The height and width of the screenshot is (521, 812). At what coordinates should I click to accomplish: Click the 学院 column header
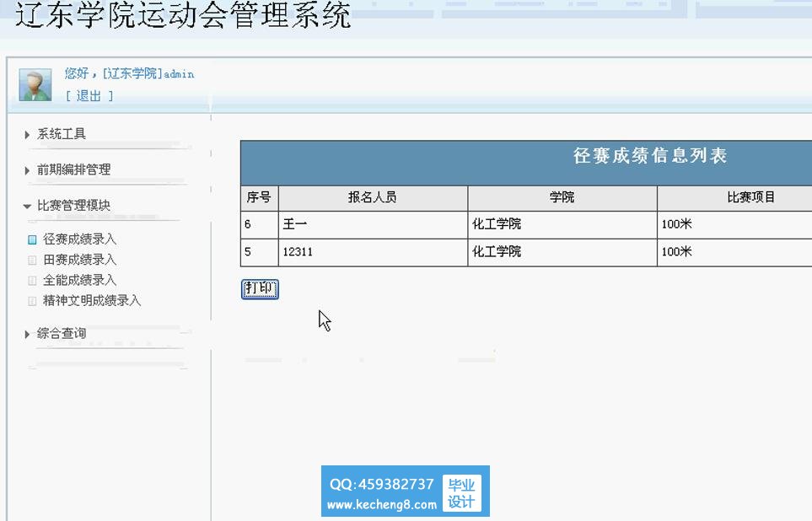tap(562, 198)
